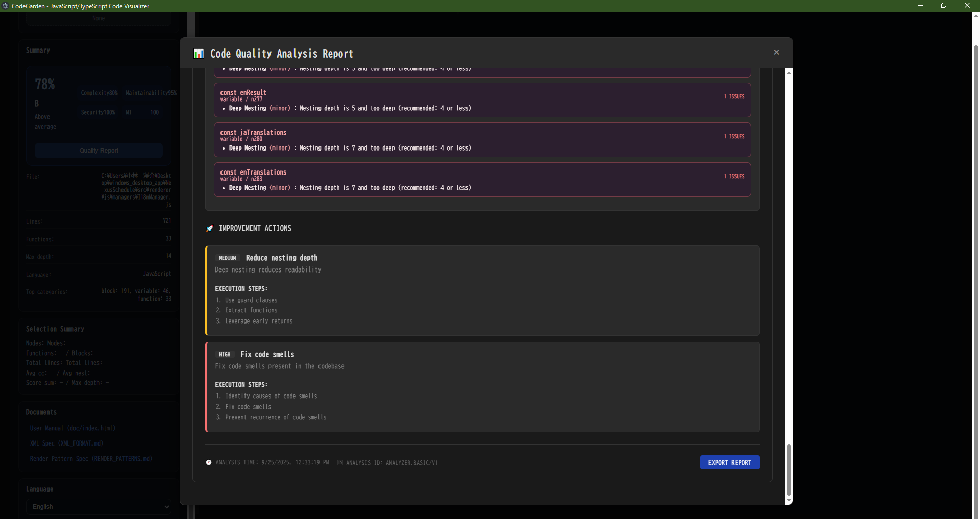This screenshot has width=980, height=519.
Task: Click the report dialog scrollbar thumb
Action: [x=789, y=469]
